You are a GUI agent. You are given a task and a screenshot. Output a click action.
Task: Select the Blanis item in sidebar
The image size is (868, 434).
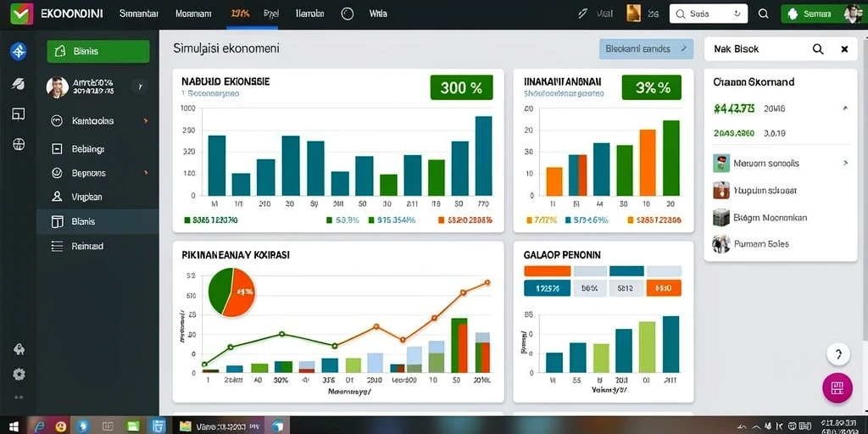(x=97, y=221)
